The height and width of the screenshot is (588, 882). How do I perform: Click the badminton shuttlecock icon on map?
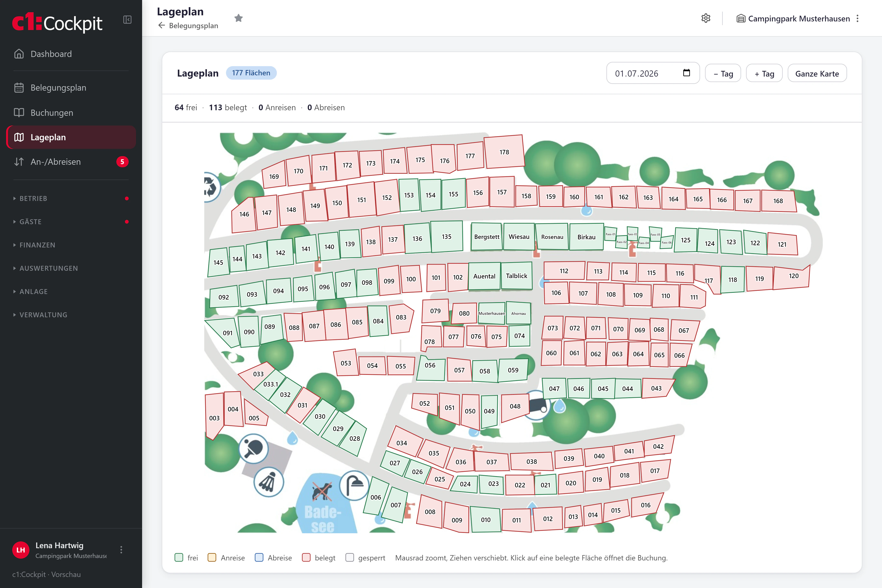pos(268,482)
